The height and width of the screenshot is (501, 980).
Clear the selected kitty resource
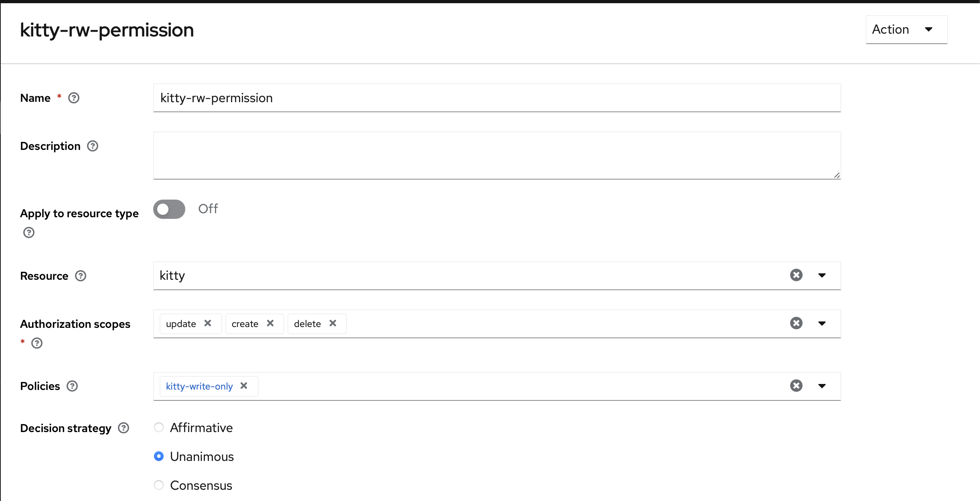(796, 275)
